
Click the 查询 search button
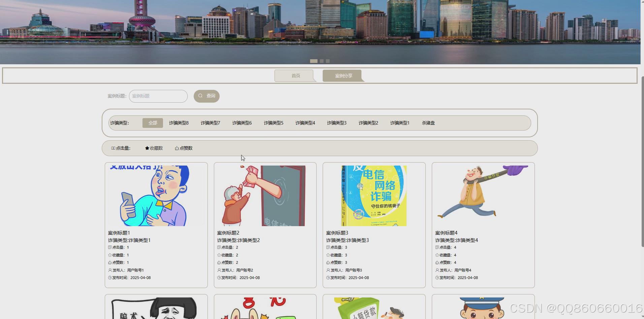point(206,96)
